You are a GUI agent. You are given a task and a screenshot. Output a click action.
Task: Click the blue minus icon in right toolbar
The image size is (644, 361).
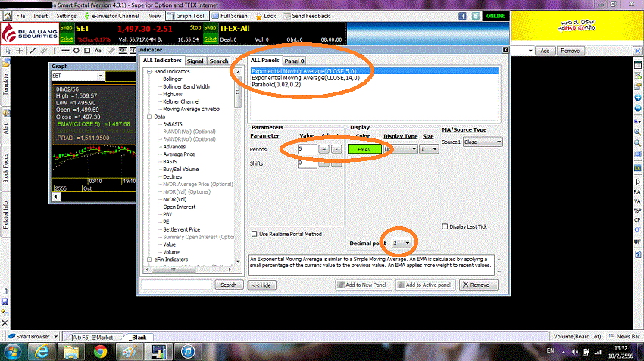pos(638,108)
